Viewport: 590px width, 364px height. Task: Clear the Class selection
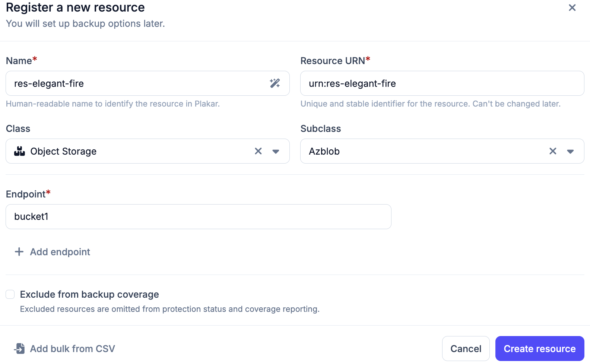coord(258,151)
